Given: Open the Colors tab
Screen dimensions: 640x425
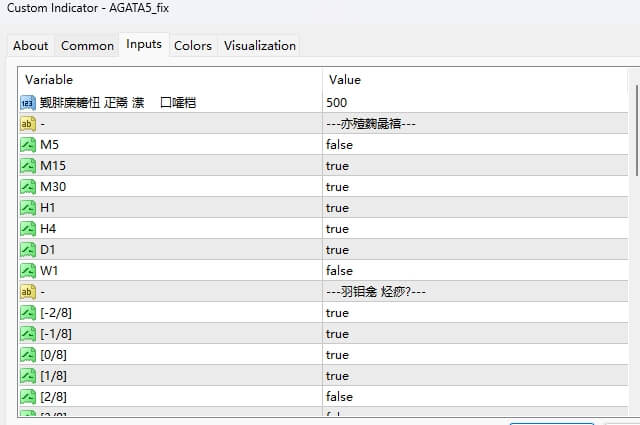Looking at the screenshot, I should pyautogui.click(x=193, y=46).
